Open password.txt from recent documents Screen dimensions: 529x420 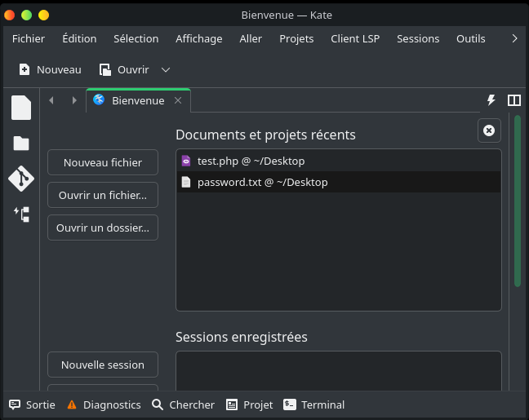click(x=262, y=182)
